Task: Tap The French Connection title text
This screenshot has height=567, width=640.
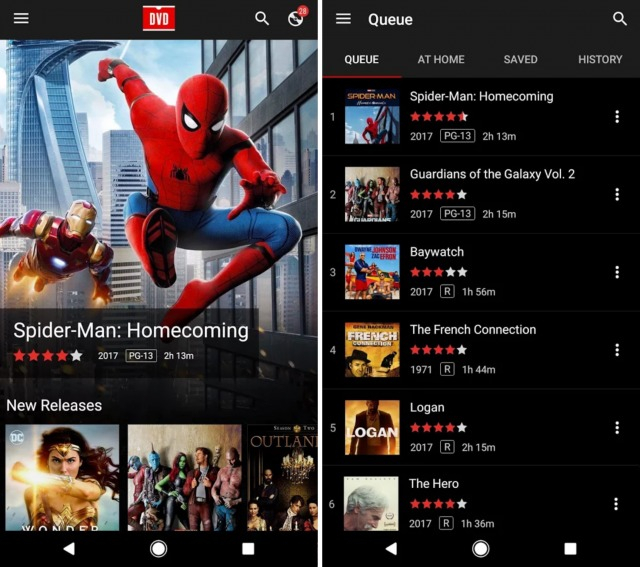Action: tap(473, 329)
